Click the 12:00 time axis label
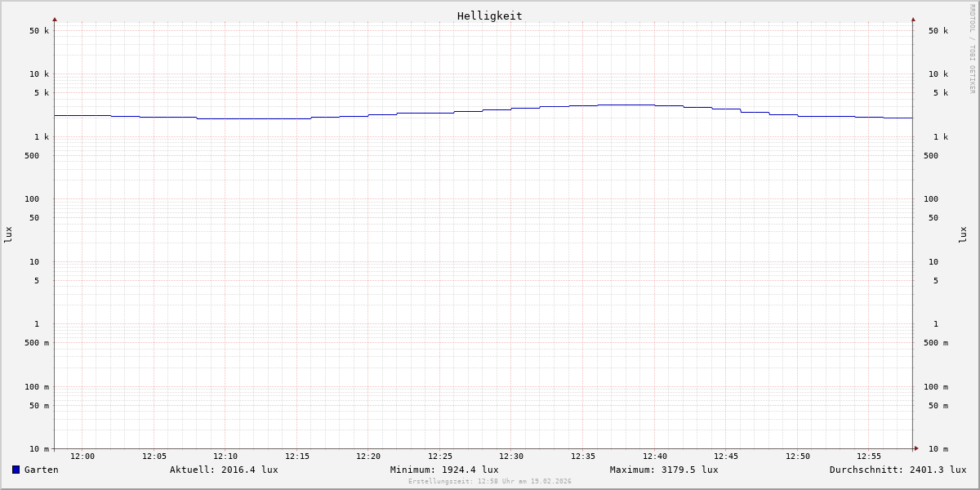980x490 pixels. (82, 457)
